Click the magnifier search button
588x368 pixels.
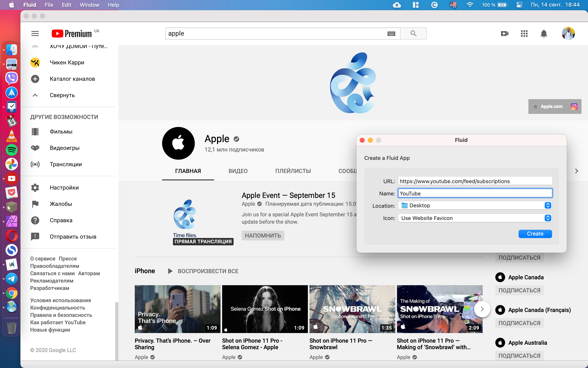tap(413, 34)
